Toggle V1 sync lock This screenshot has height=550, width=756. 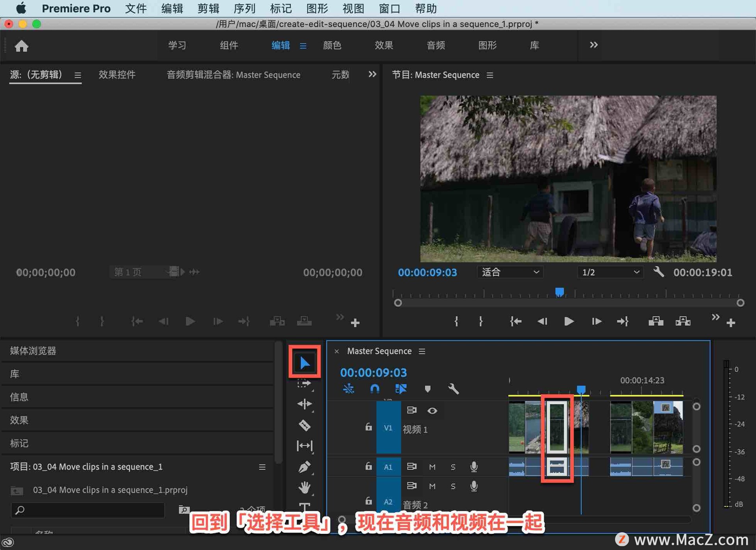point(411,410)
